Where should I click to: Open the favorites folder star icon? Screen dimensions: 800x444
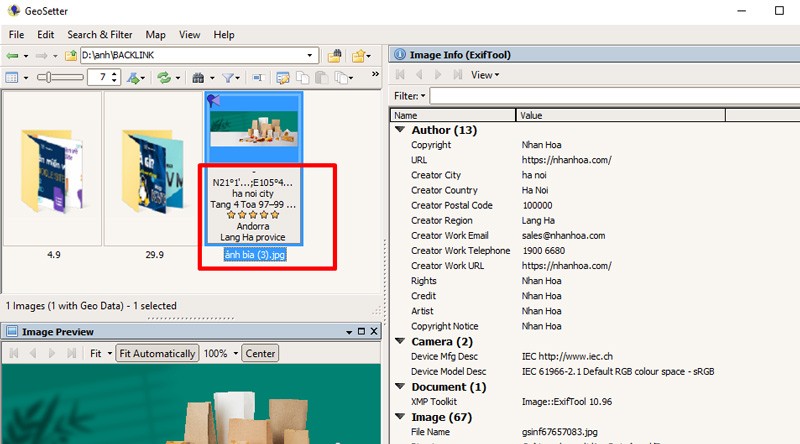click(358, 55)
